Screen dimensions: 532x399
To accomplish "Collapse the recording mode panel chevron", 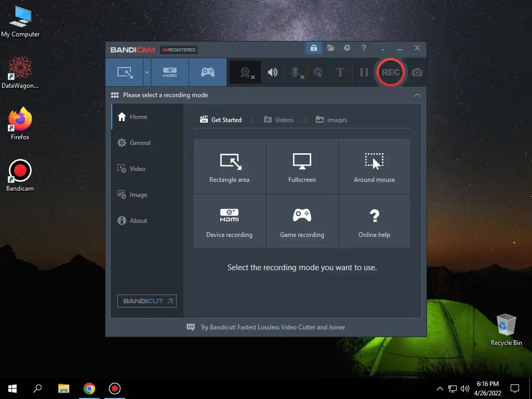I will (417, 96).
